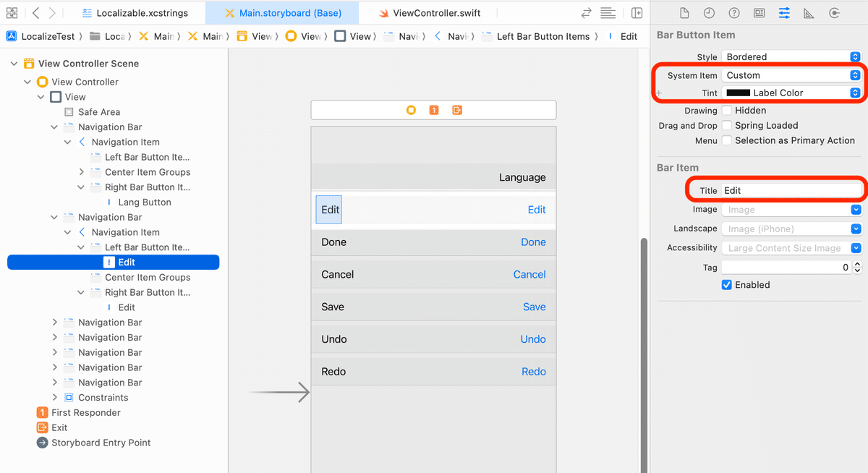The width and height of the screenshot is (868, 473).
Task: Click the right Cancel bar button on canvas
Action: tap(529, 274)
